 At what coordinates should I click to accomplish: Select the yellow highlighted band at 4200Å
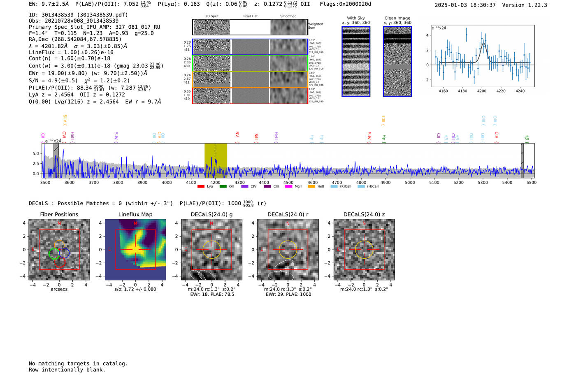point(216,160)
